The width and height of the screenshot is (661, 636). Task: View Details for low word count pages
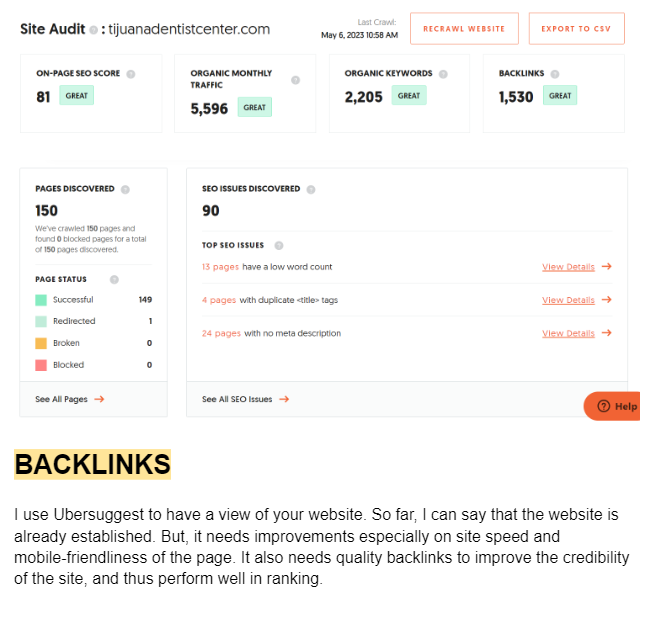[576, 267]
